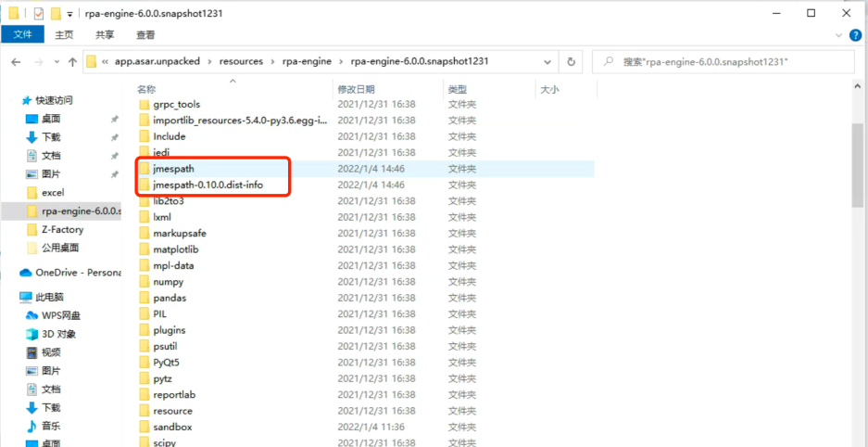Click the Back navigation arrow
The width and height of the screenshot is (868, 447).
pyautogui.click(x=17, y=62)
